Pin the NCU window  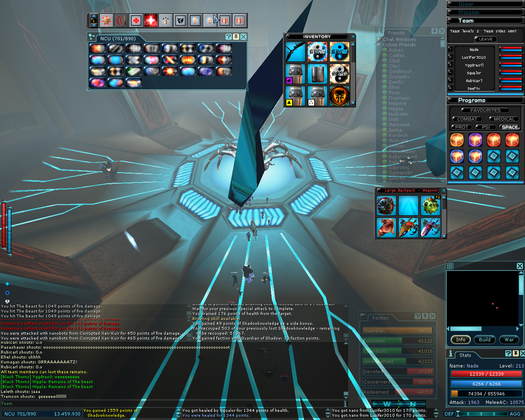tap(236, 37)
